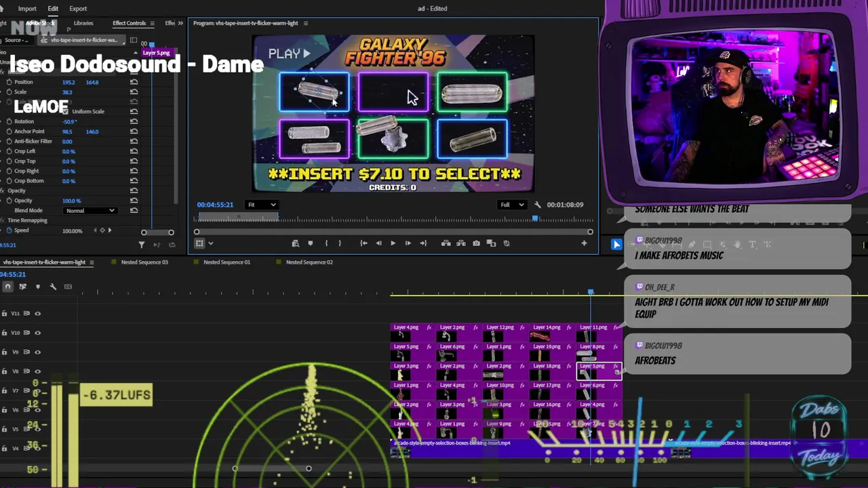Toggle Rotation animation stopwatch
The height and width of the screenshot is (488, 868).
[9, 121]
